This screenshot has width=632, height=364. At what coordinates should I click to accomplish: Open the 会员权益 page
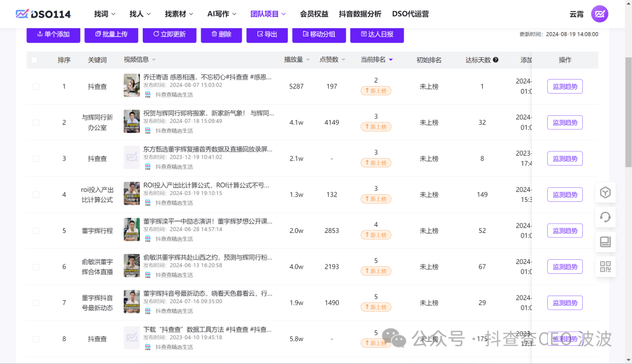coord(314,14)
